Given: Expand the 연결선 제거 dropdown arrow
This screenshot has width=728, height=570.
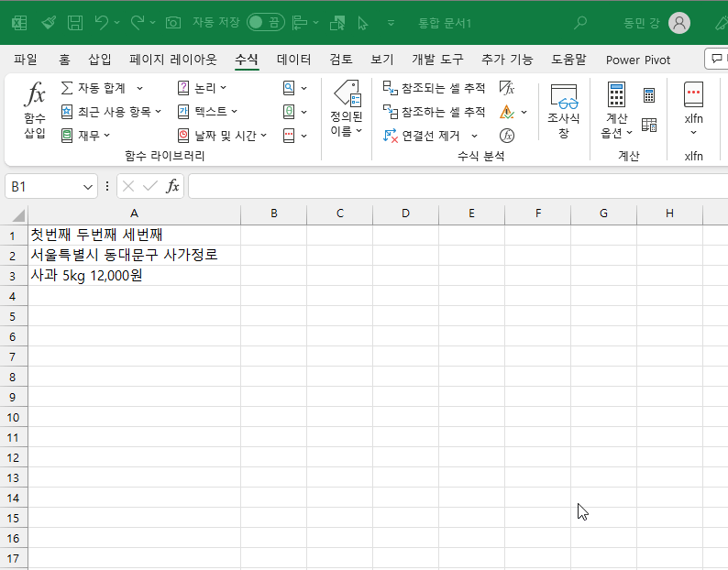Looking at the screenshot, I should 474,136.
